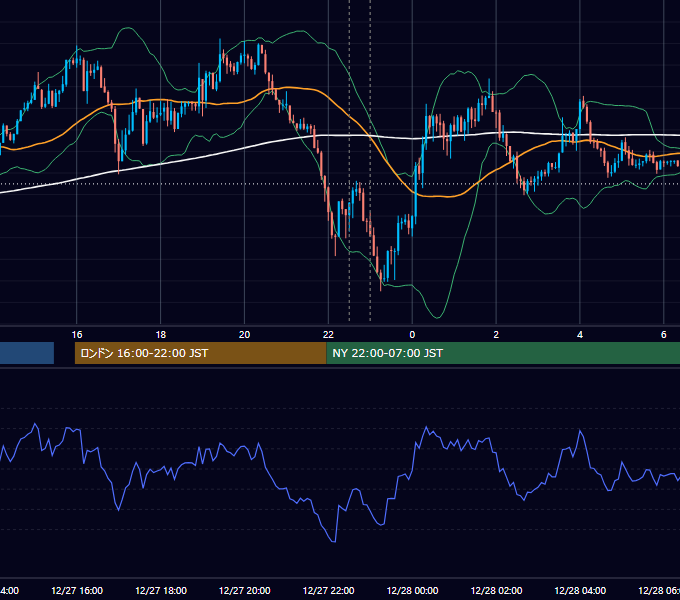Click the '2' hour label on chart axis
The height and width of the screenshot is (600, 680).
496,335
